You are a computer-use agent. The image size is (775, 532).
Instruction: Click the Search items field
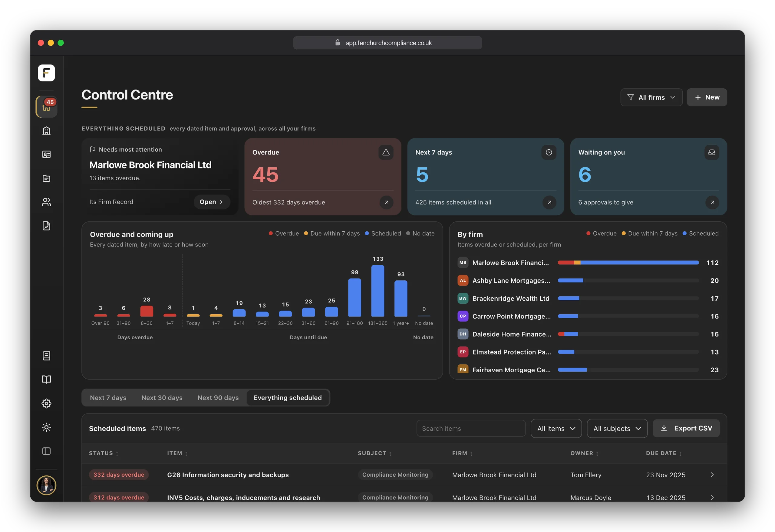point(471,428)
